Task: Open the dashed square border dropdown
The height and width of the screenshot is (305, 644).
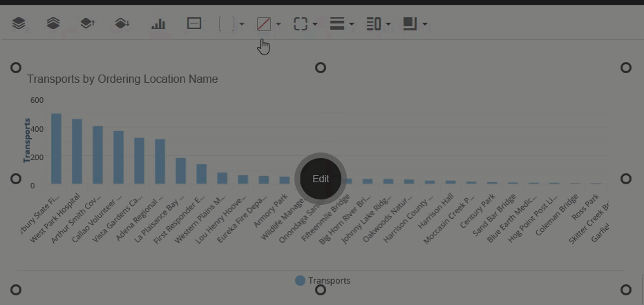Action: (305, 24)
